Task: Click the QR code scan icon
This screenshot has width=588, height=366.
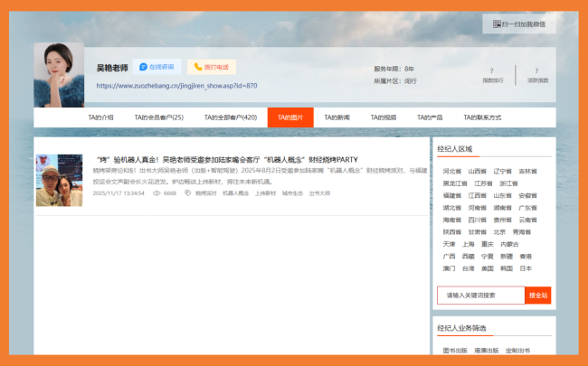Action: (x=497, y=24)
